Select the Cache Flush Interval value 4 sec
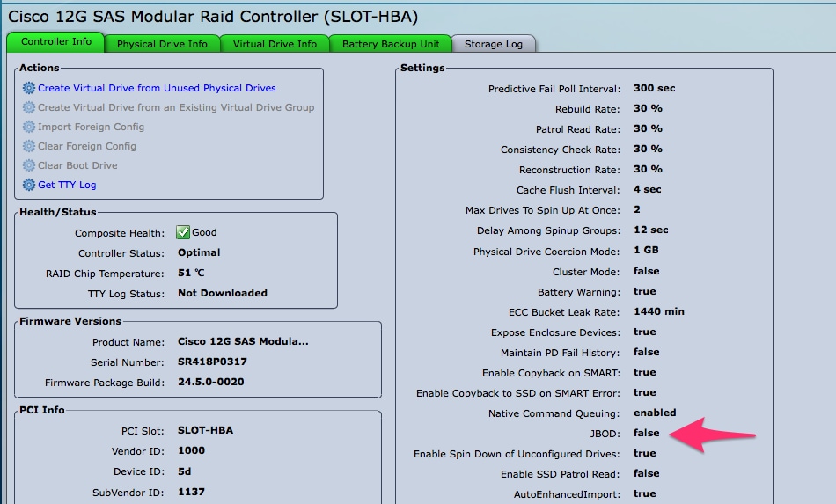 tap(648, 190)
